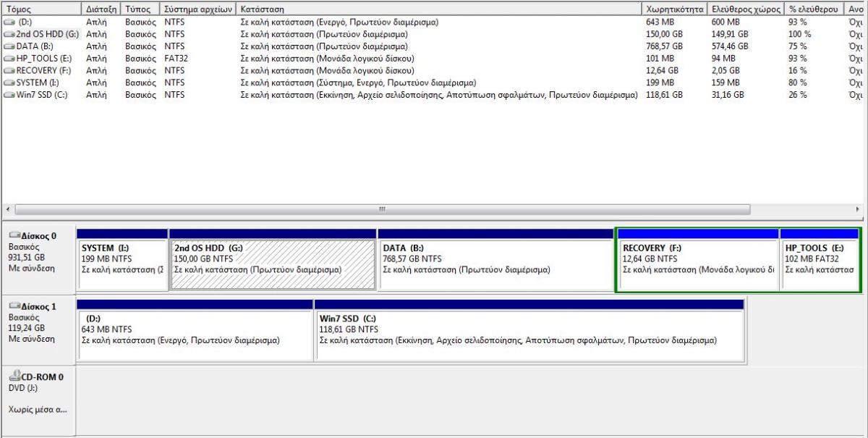Select the DATA (B:) partition block on Disk 0

point(496,259)
